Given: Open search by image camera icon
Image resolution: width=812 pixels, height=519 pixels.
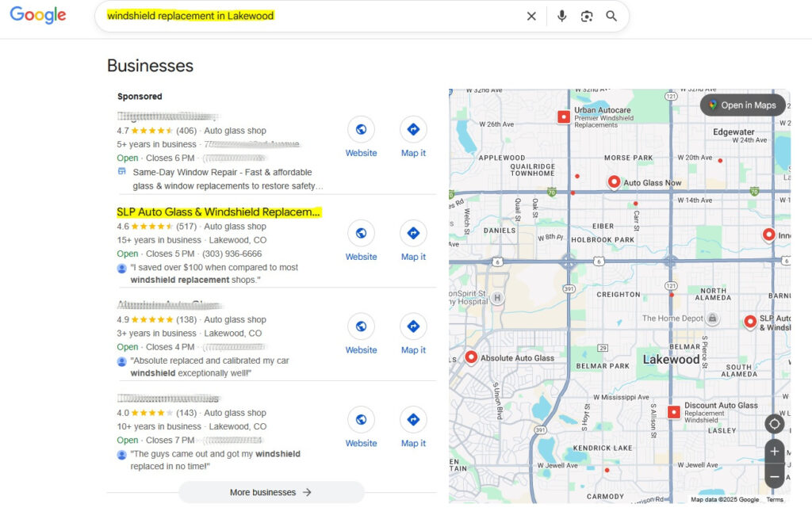Looking at the screenshot, I should pos(587,17).
